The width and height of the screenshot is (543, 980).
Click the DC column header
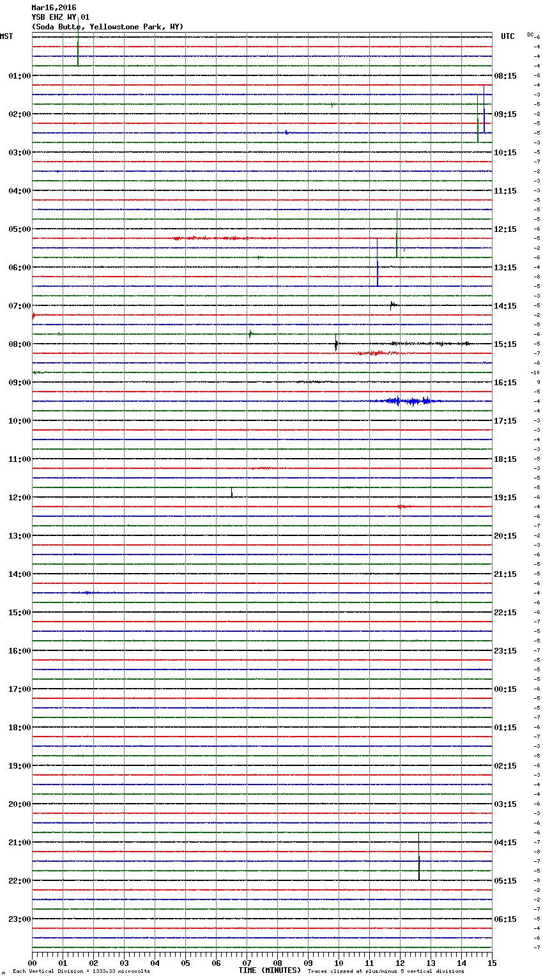pos(530,34)
